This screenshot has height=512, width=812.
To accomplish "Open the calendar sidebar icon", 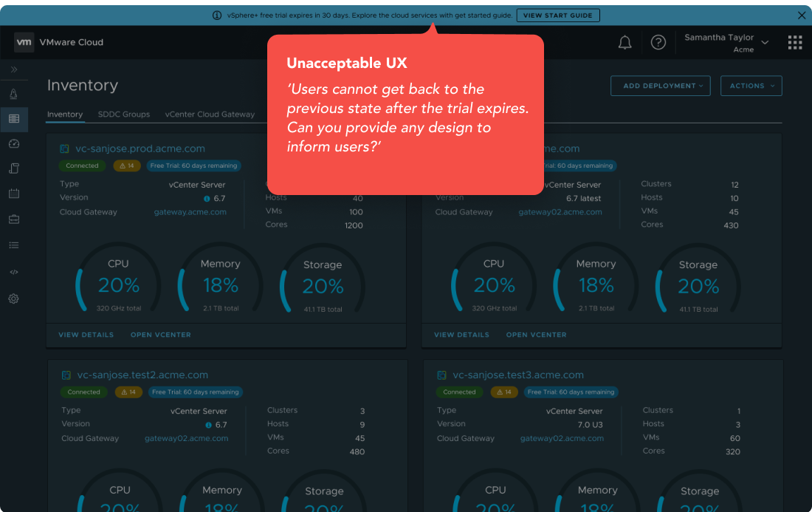I will [x=14, y=194].
